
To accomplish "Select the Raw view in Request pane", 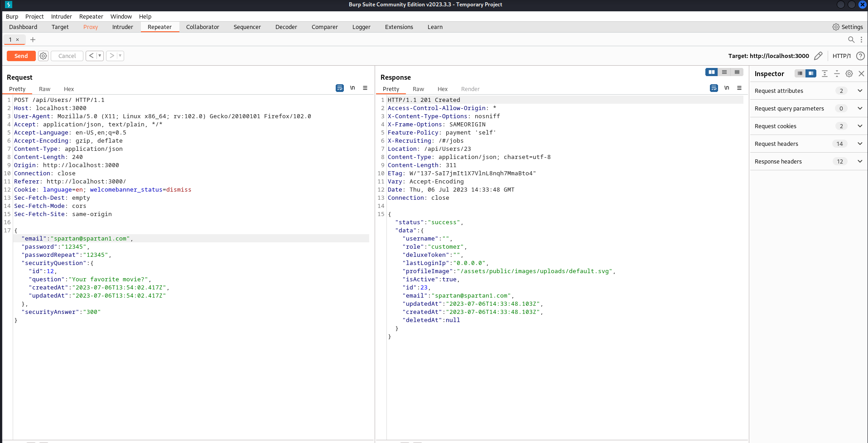I will tap(44, 89).
